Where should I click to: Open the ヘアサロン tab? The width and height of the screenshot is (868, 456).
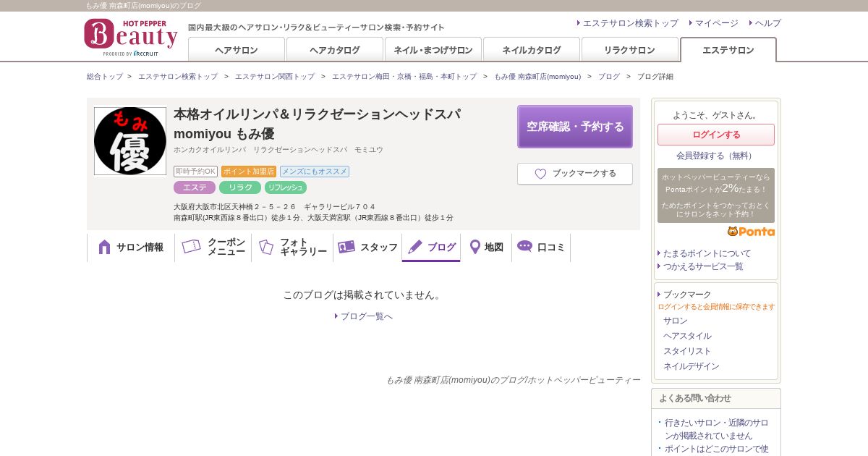(x=237, y=50)
